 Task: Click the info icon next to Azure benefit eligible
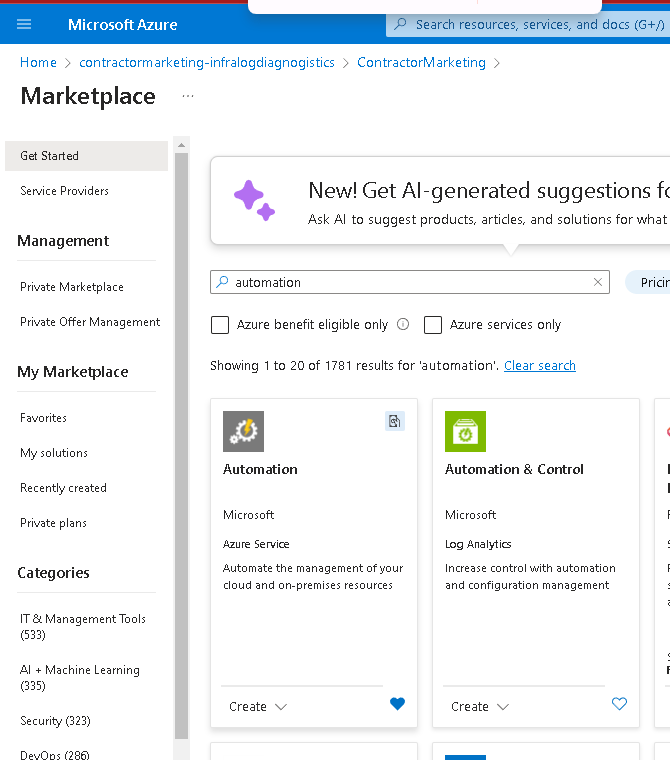point(403,324)
